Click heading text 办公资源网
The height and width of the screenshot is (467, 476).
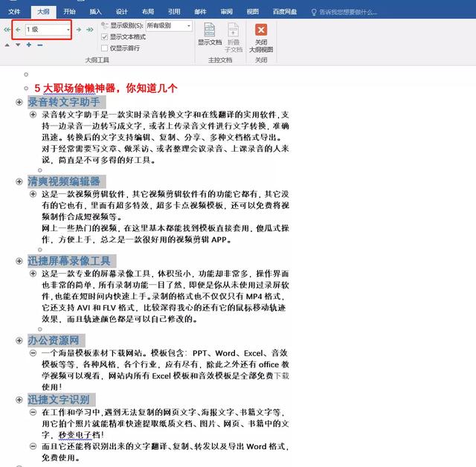[54, 341]
